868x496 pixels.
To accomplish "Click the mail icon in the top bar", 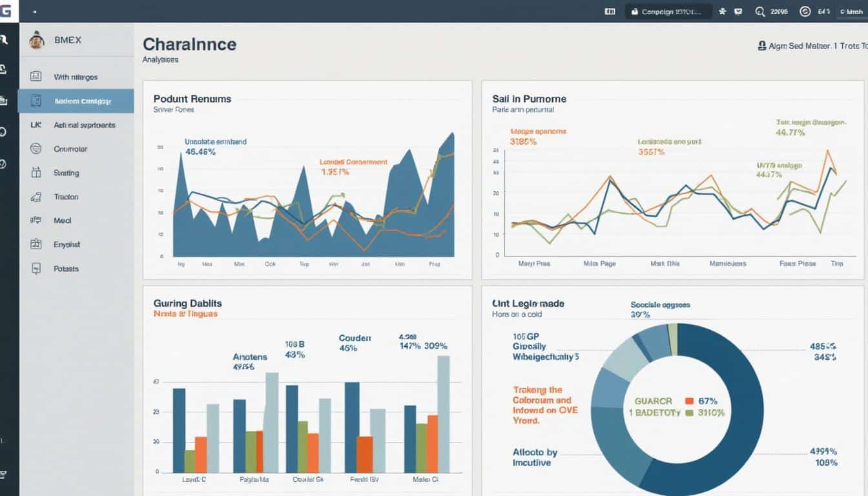I will (x=738, y=11).
